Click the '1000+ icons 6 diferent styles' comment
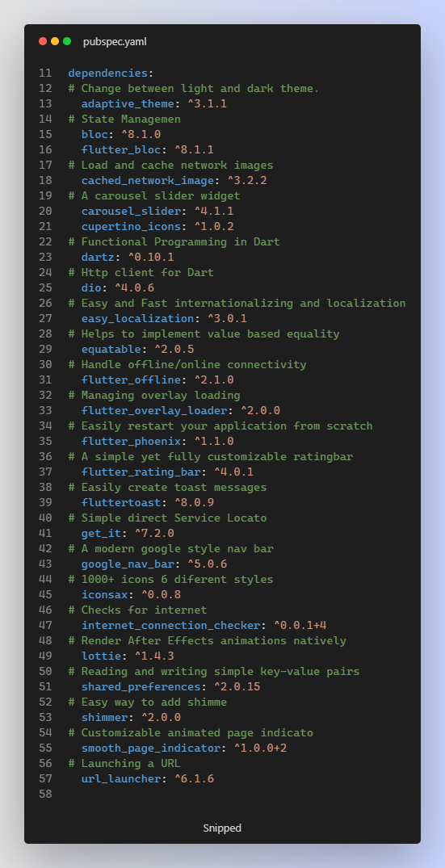This screenshot has height=868, width=445. click(170, 580)
